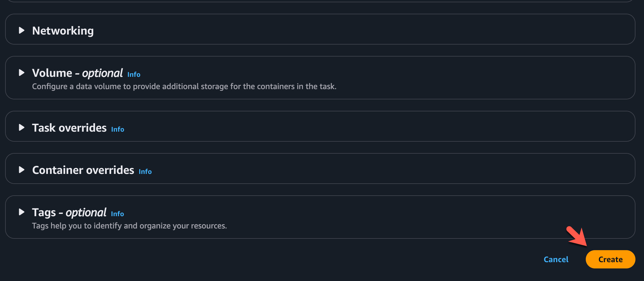Click the Tags description about organizing resources

coord(129,226)
